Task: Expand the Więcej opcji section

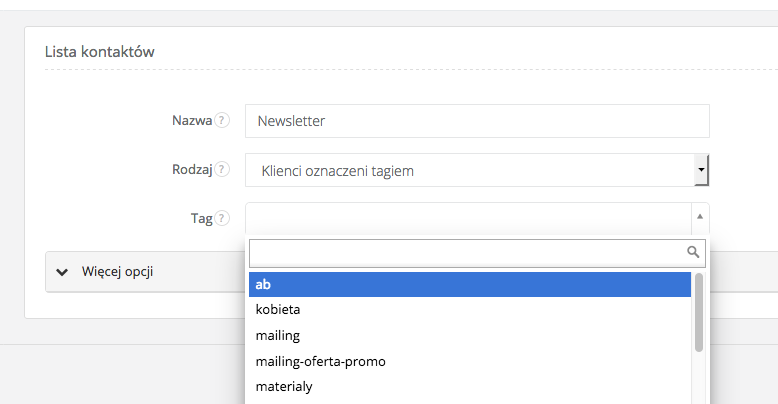Action: click(117, 271)
